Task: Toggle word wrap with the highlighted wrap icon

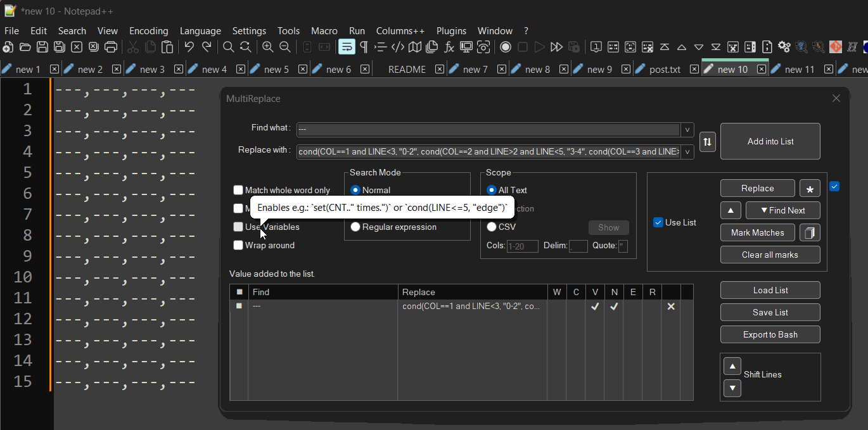Action: (347, 47)
